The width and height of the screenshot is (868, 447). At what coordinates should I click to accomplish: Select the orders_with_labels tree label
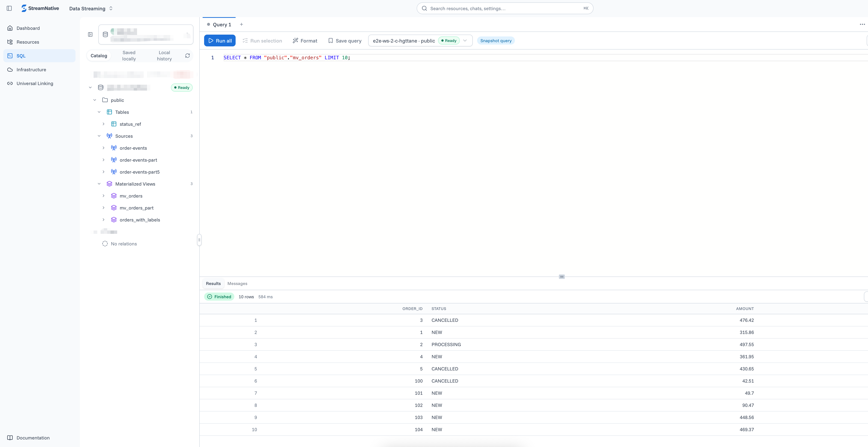click(140, 220)
